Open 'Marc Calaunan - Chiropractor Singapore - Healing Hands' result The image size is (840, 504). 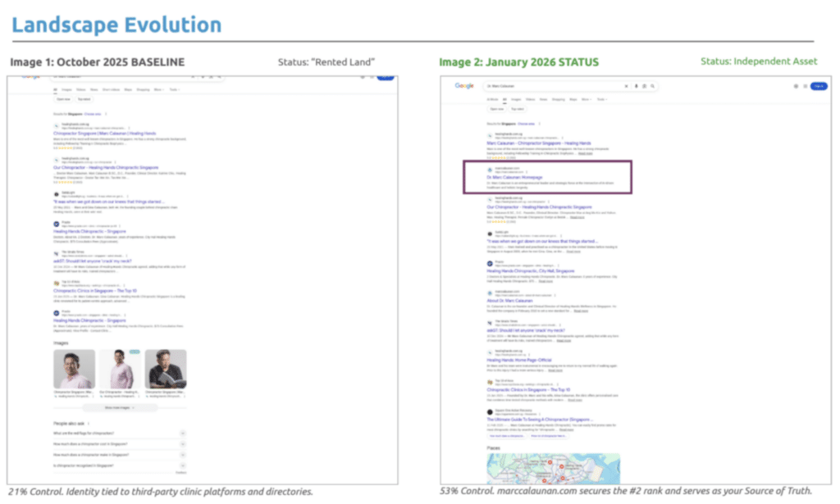(x=538, y=143)
